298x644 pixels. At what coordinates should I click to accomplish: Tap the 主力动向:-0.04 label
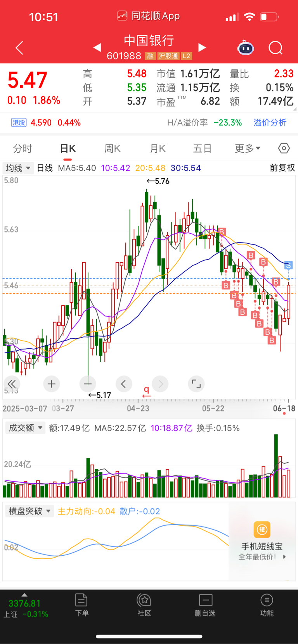(x=87, y=511)
